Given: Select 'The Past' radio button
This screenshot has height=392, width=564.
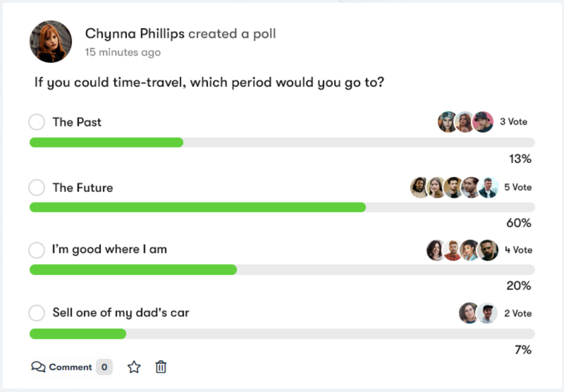Looking at the screenshot, I should (x=36, y=122).
